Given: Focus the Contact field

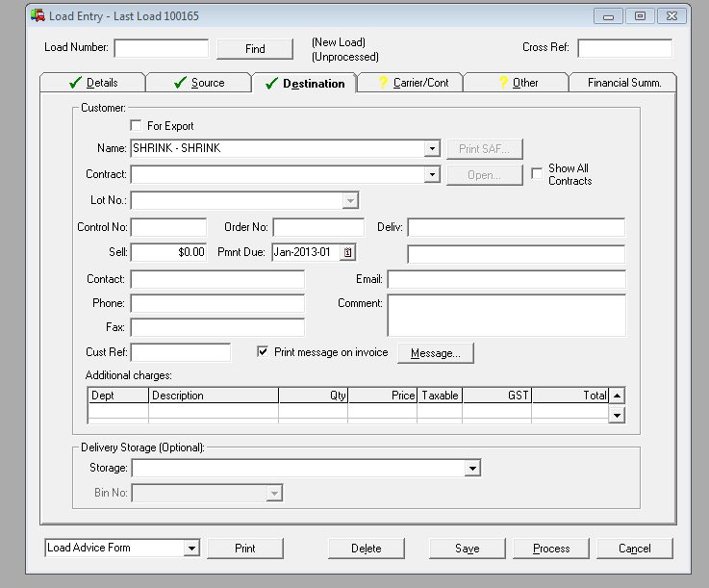Looking at the screenshot, I should coord(217,279).
